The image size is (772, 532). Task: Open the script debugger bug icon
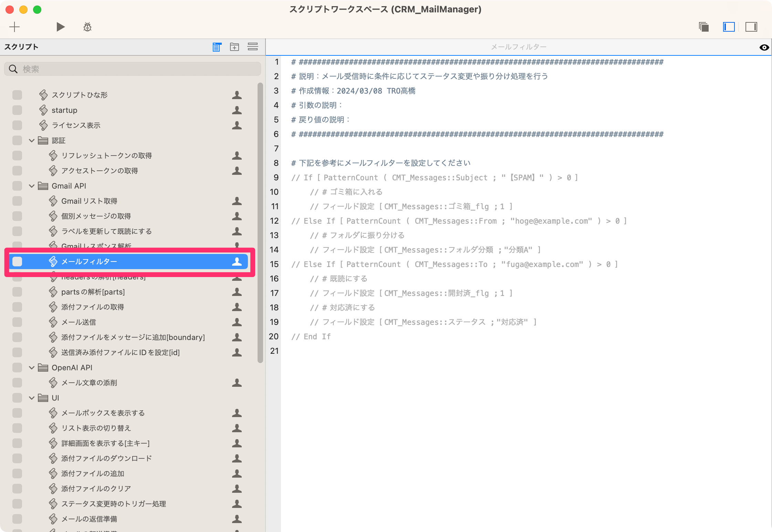click(87, 27)
